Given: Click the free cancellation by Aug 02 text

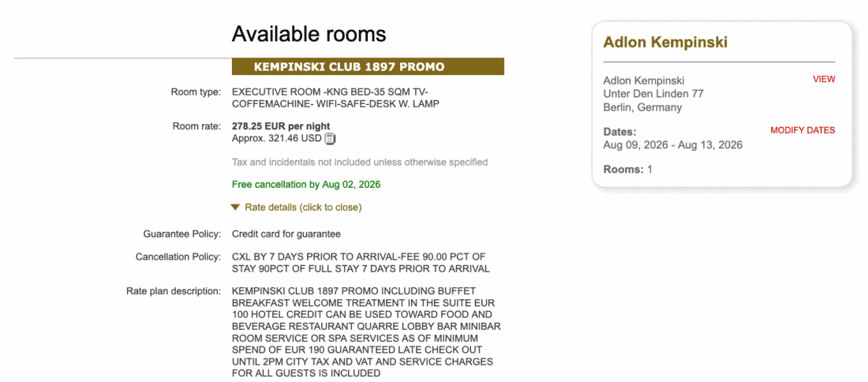Looking at the screenshot, I should [x=306, y=185].
